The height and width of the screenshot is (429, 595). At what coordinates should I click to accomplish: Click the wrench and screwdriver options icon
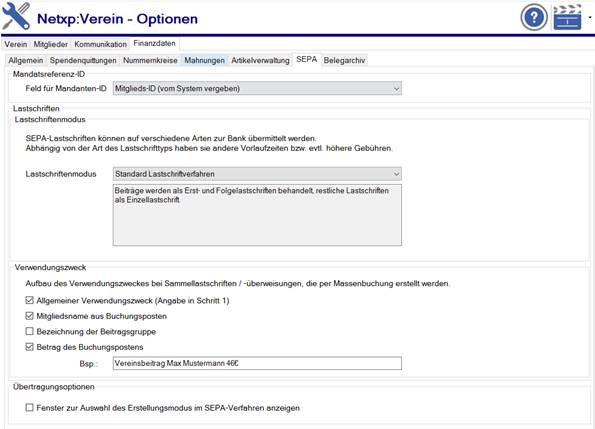tap(16, 16)
